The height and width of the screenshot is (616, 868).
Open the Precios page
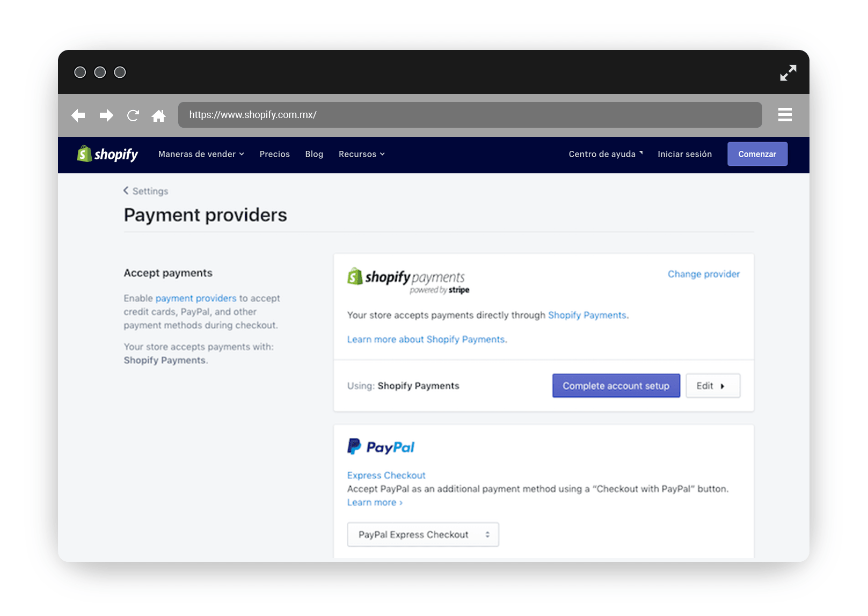[x=275, y=154]
